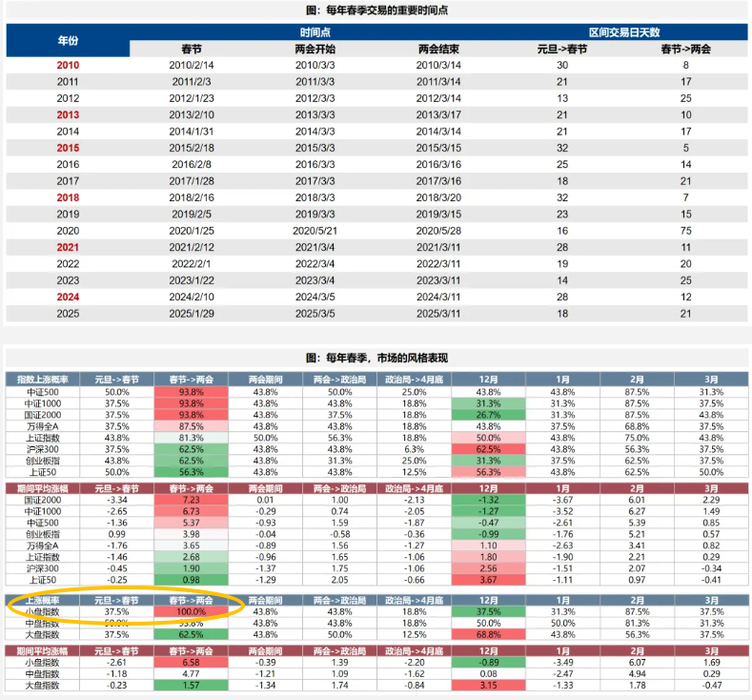This screenshot has height=700, width=752.
Task: Select the date cell 2010/2/14
Action: coord(192,65)
